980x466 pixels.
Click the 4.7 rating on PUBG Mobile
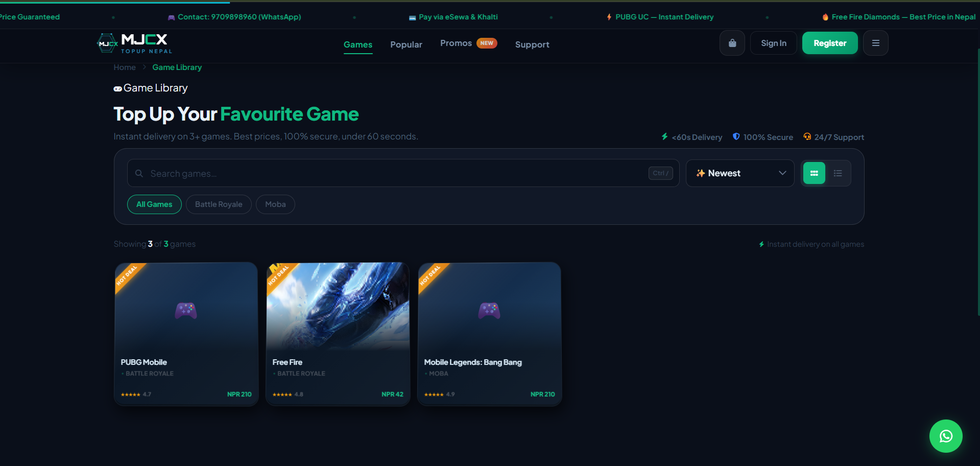(147, 394)
